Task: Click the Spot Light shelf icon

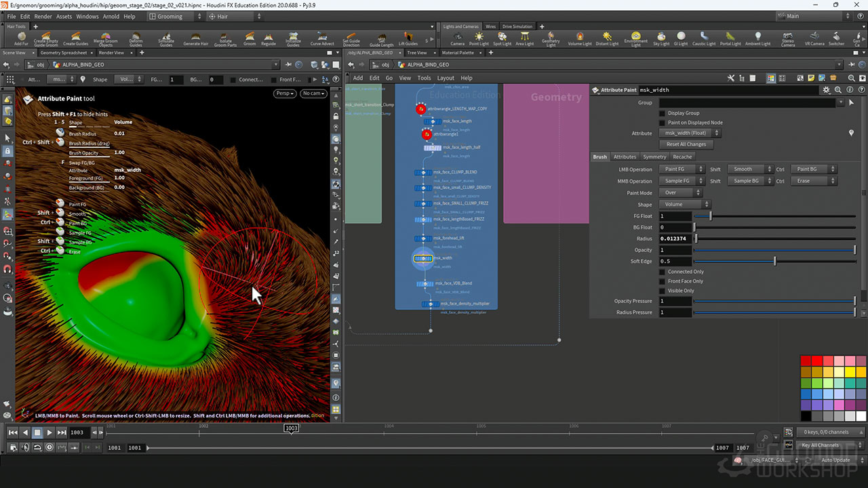Action: [x=502, y=39]
